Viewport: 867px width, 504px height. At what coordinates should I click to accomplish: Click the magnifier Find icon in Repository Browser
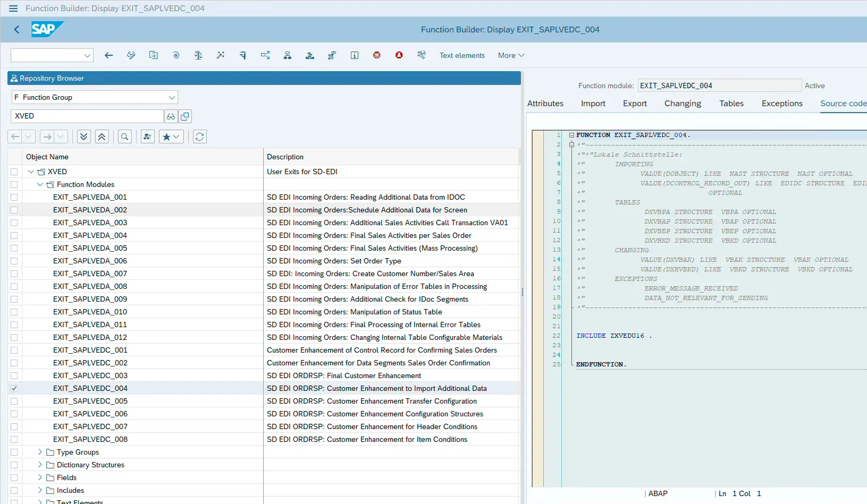pos(124,136)
